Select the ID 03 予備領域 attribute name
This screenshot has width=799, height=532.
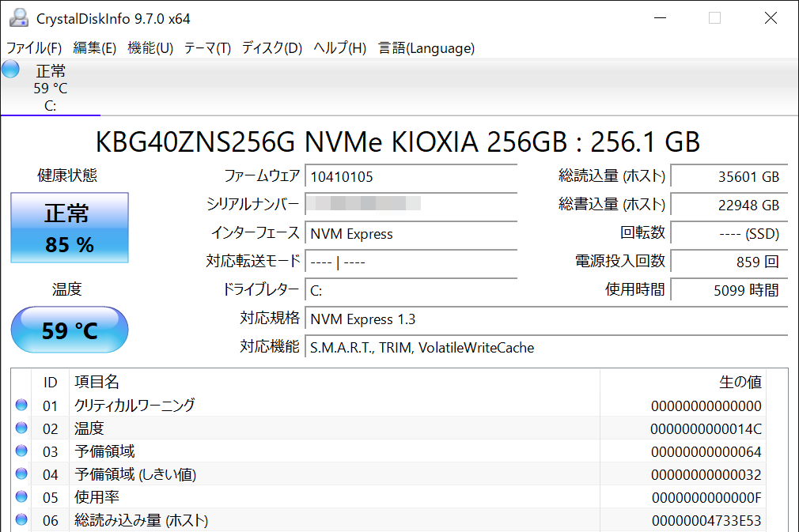pyautogui.click(x=104, y=451)
